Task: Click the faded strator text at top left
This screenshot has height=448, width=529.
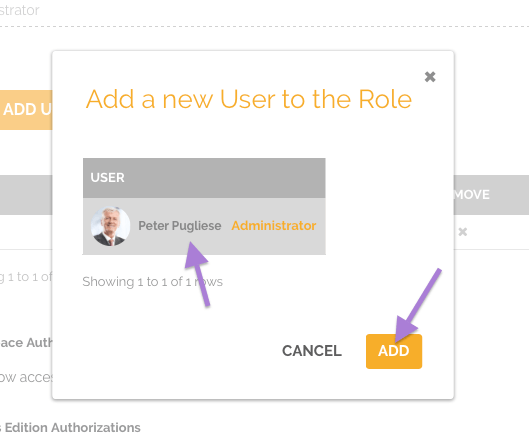Action: [x=20, y=10]
